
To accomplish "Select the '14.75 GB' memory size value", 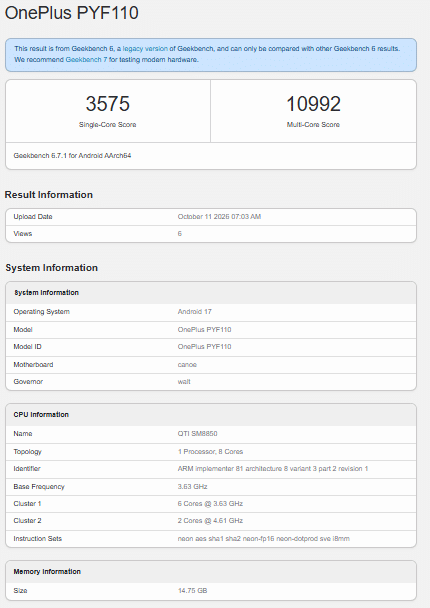I will click(x=192, y=591).
